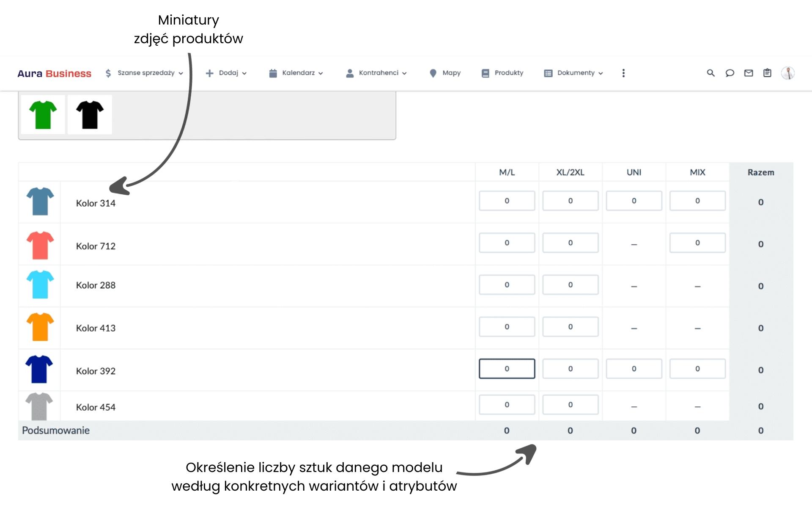Open the three-dot more menu
Image resolution: width=812 pixels, height=508 pixels.
(x=623, y=73)
